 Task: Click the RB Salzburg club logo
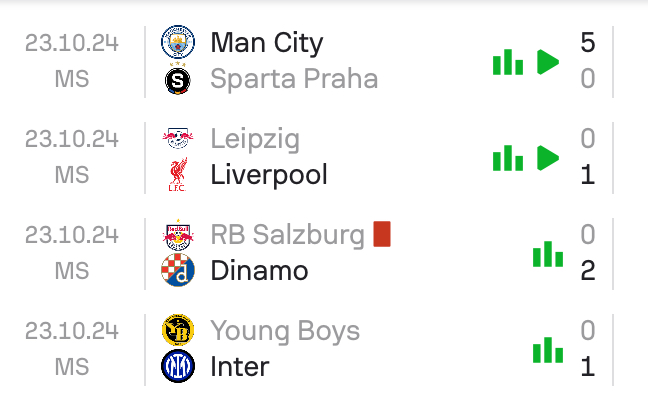(178, 235)
